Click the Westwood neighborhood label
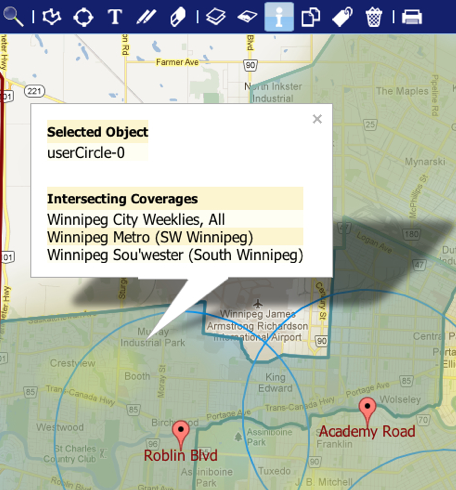The image size is (456, 490). [60, 427]
